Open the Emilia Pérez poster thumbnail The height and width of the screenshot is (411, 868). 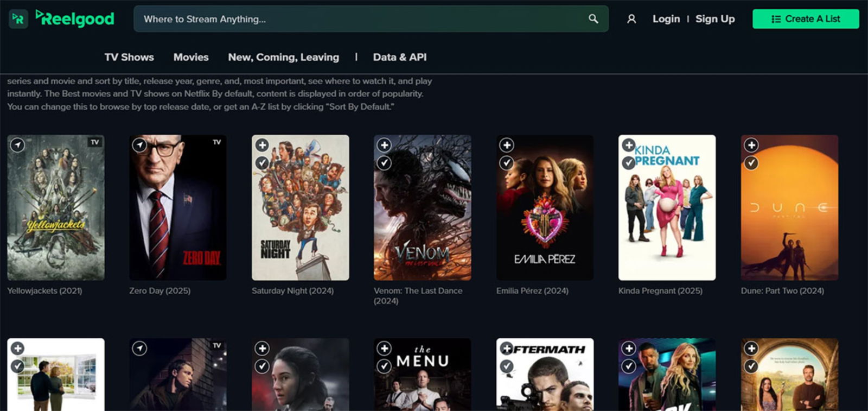click(x=545, y=208)
